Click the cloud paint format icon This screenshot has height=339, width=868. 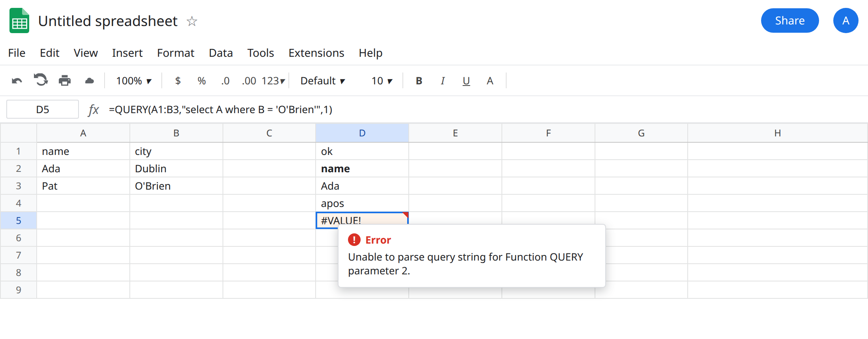90,81
